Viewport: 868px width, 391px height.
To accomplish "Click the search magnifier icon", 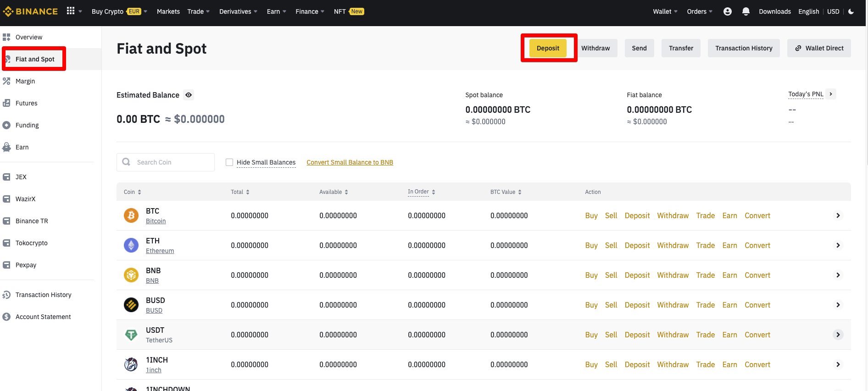I will (x=126, y=162).
